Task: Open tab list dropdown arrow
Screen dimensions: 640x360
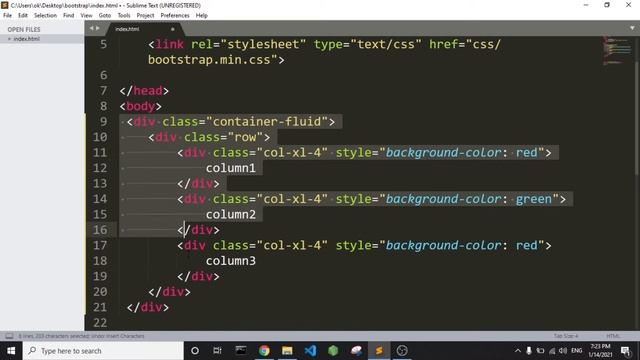Action: click(x=632, y=28)
